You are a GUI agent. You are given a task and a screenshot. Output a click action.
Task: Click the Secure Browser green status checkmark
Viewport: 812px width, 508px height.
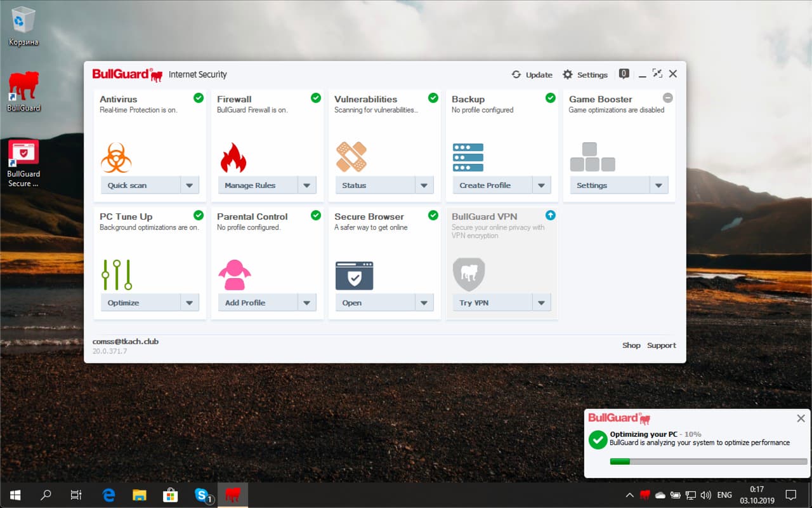(433, 215)
